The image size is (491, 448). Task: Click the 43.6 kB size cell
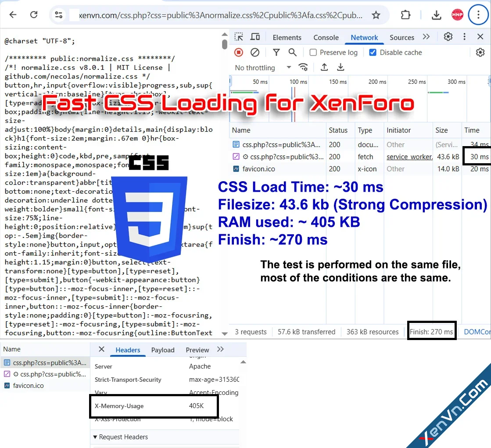(x=448, y=157)
